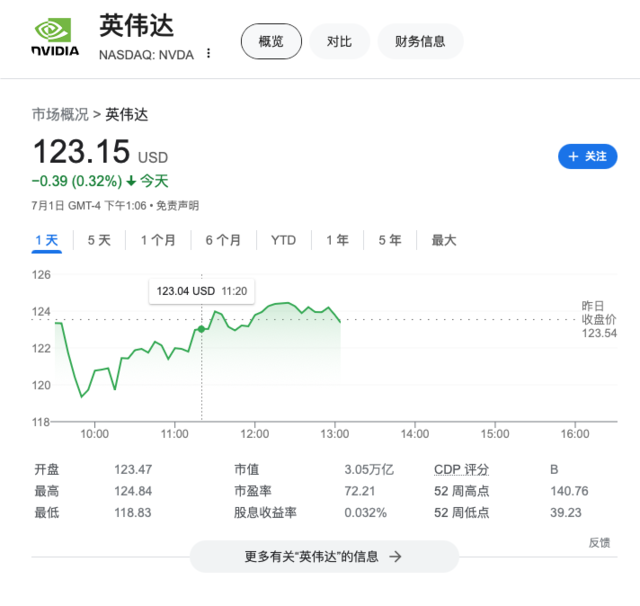Show the 6 个月 chart range

223,240
